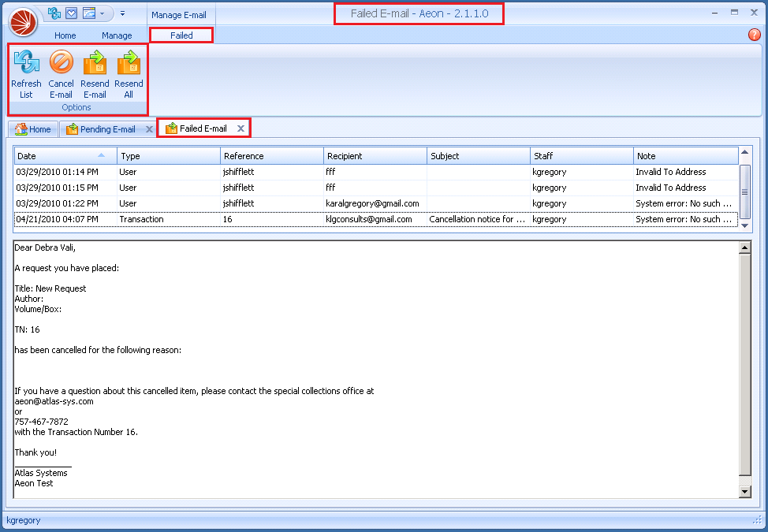Open dropdown arrow beside the window icon
The width and height of the screenshot is (768, 532).
102,14
